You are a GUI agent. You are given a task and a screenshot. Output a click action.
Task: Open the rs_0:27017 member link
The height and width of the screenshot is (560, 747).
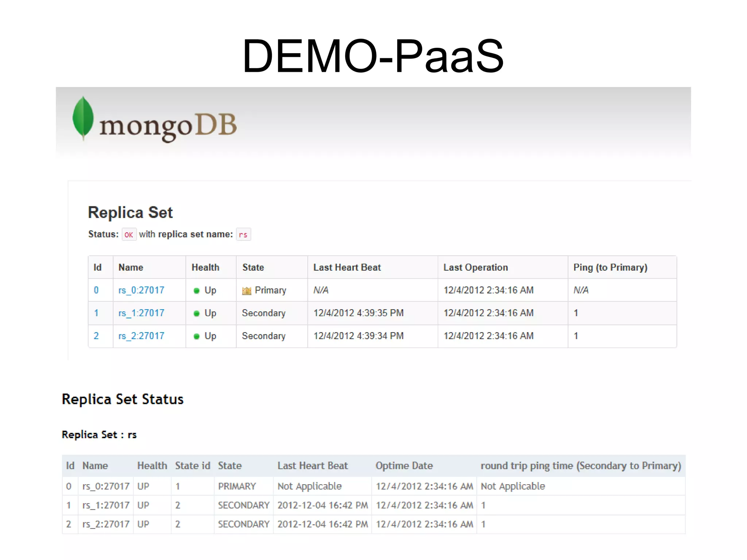click(x=141, y=290)
